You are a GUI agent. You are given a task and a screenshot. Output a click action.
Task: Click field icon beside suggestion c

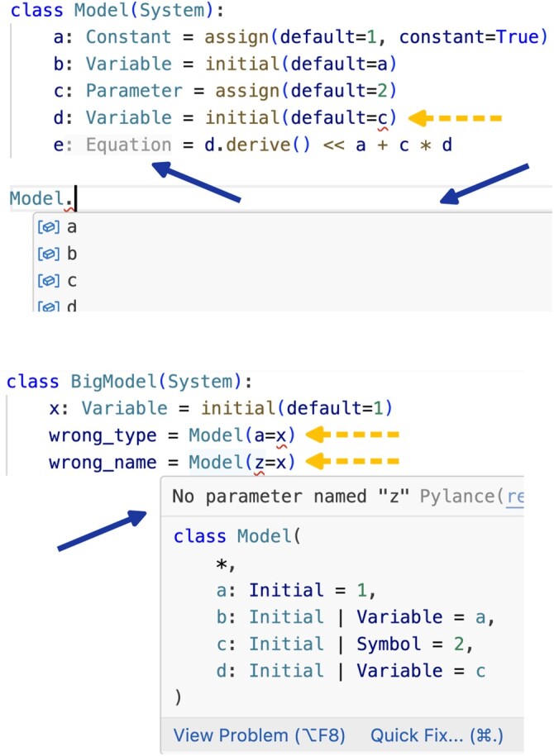click(48, 281)
